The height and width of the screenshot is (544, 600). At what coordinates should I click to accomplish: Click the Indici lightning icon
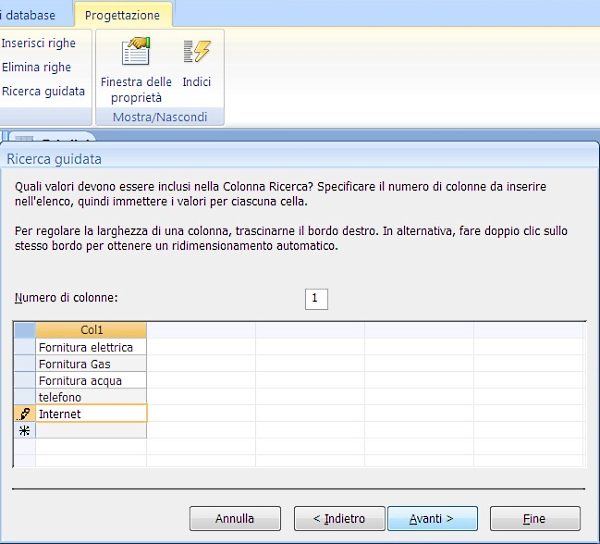(196, 53)
